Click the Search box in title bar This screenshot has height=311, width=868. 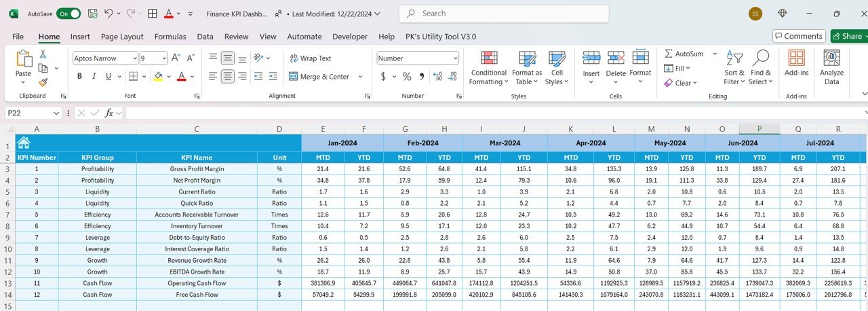pyautogui.click(x=504, y=14)
